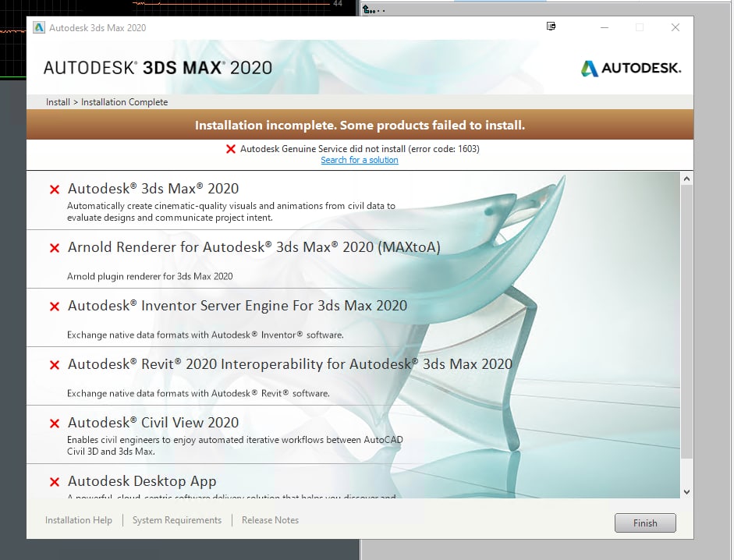Select the Arnold Renderer (MAXtoA) product title
734x560 pixels.
[254, 247]
